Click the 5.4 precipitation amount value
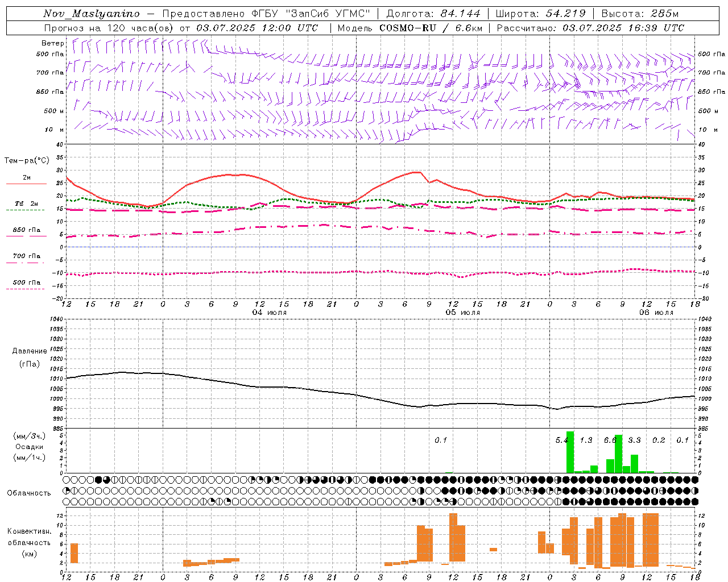This screenshot has height=582, width=728. 562,440
